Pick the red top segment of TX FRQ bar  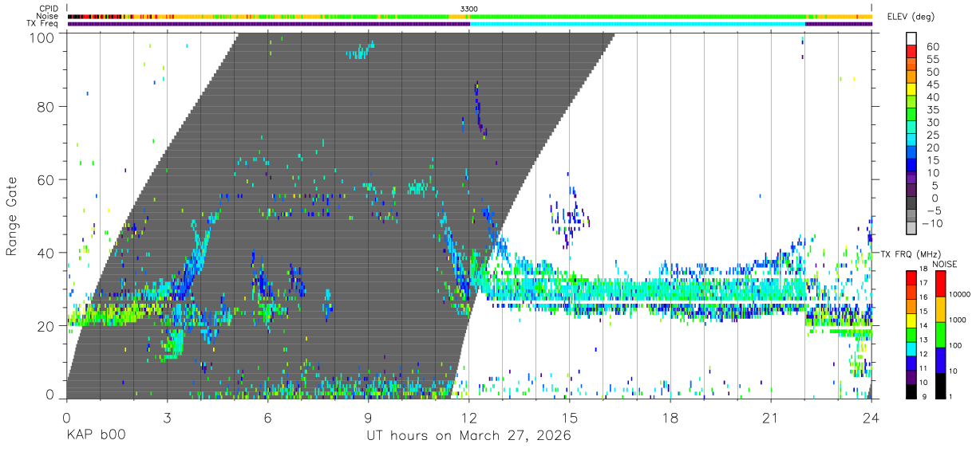pyautogui.click(x=911, y=277)
